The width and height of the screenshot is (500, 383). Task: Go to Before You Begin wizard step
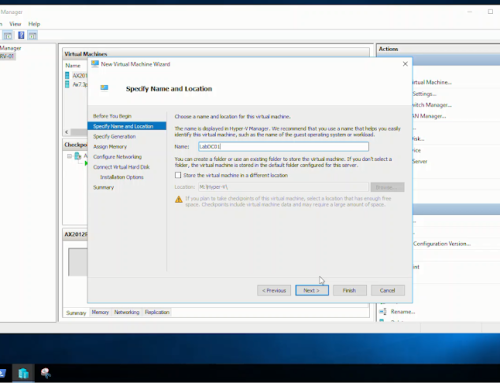(112, 116)
